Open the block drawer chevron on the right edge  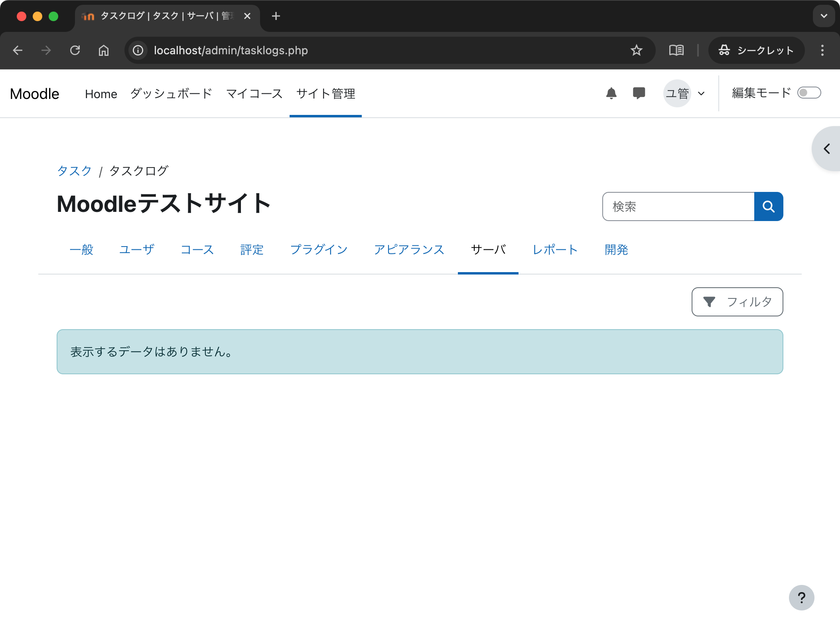[827, 149]
